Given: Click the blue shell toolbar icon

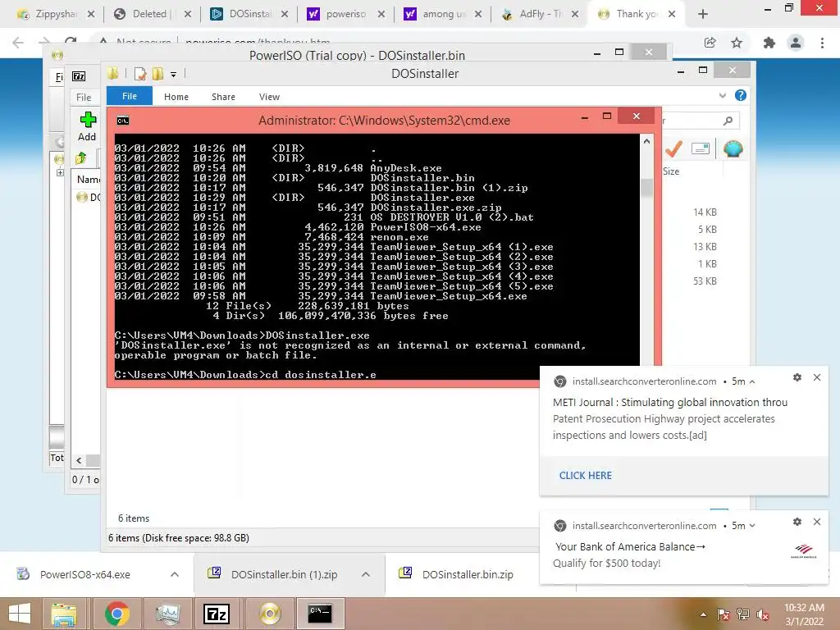Looking at the screenshot, I should pos(733,148).
